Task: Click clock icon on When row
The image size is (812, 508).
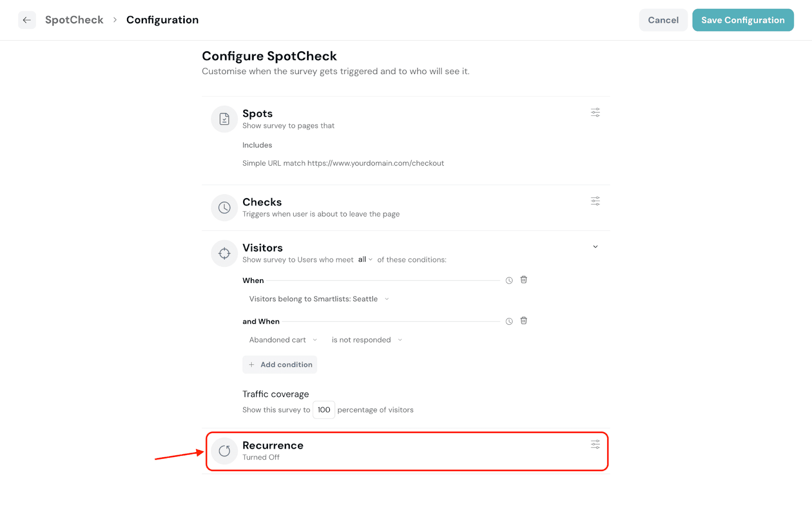Action: point(509,280)
